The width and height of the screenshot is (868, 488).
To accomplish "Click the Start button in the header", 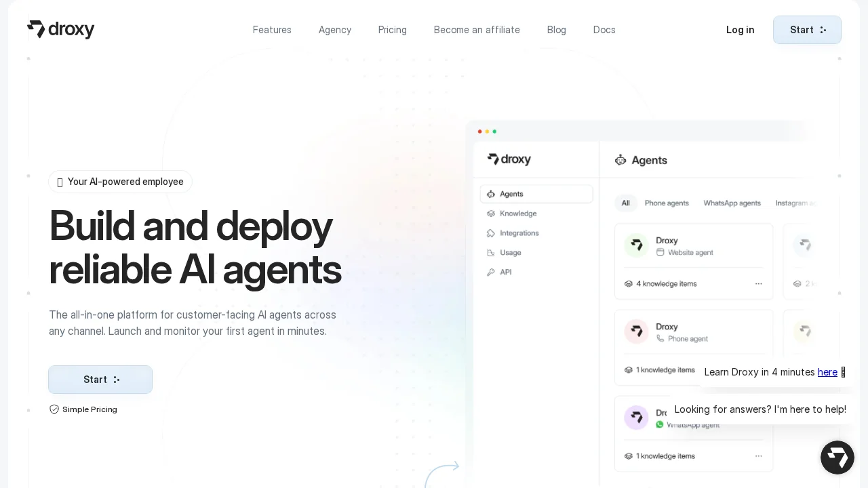I will (x=807, y=30).
